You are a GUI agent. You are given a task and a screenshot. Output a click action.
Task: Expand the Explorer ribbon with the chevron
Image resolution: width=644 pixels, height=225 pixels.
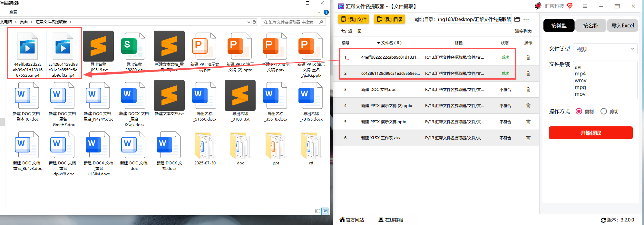pyautogui.click(x=319, y=12)
